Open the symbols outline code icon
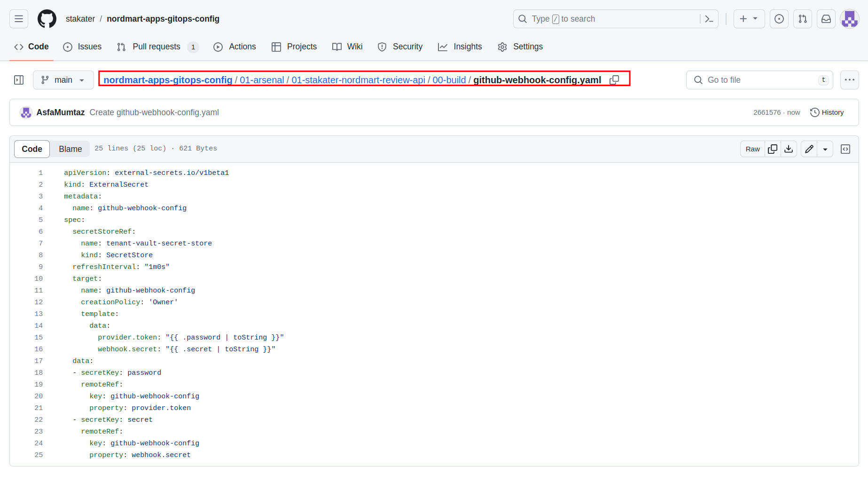The height and width of the screenshot is (490, 868). click(x=845, y=149)
